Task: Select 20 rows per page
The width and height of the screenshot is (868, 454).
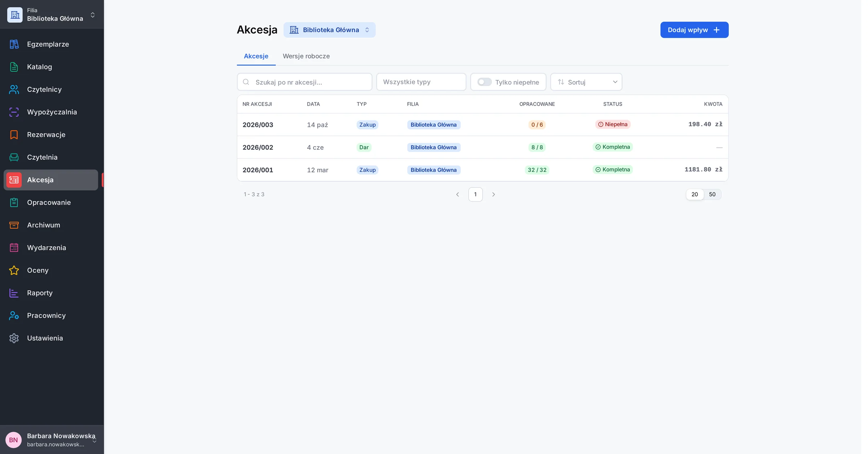Action: pyautogui.click(x=695, y=194)
